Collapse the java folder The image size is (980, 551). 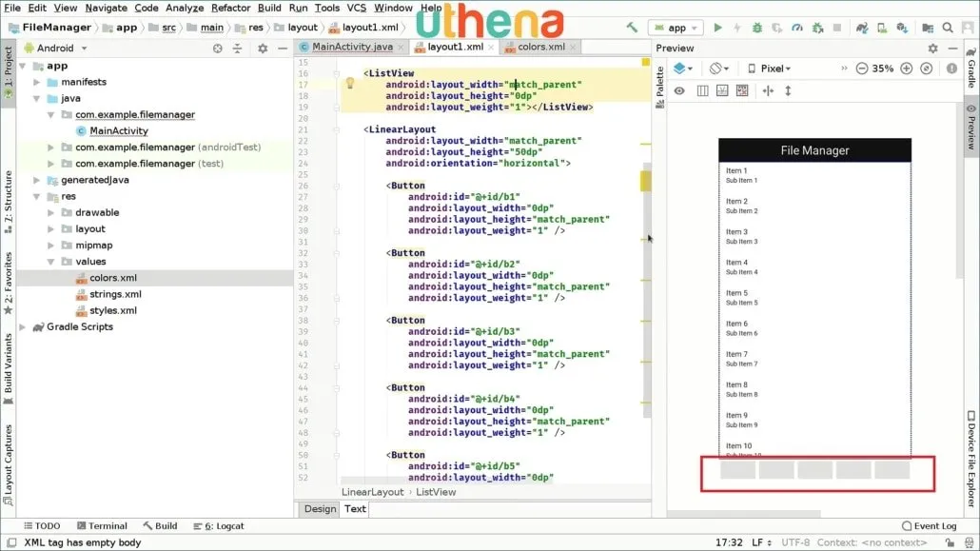tap(37, 98)
